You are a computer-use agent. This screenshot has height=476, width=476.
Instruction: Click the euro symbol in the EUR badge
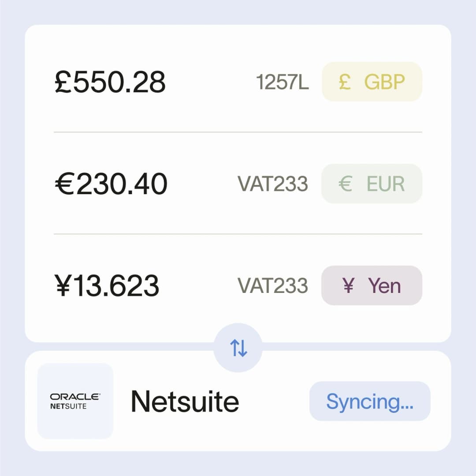[x=346, y=184]
